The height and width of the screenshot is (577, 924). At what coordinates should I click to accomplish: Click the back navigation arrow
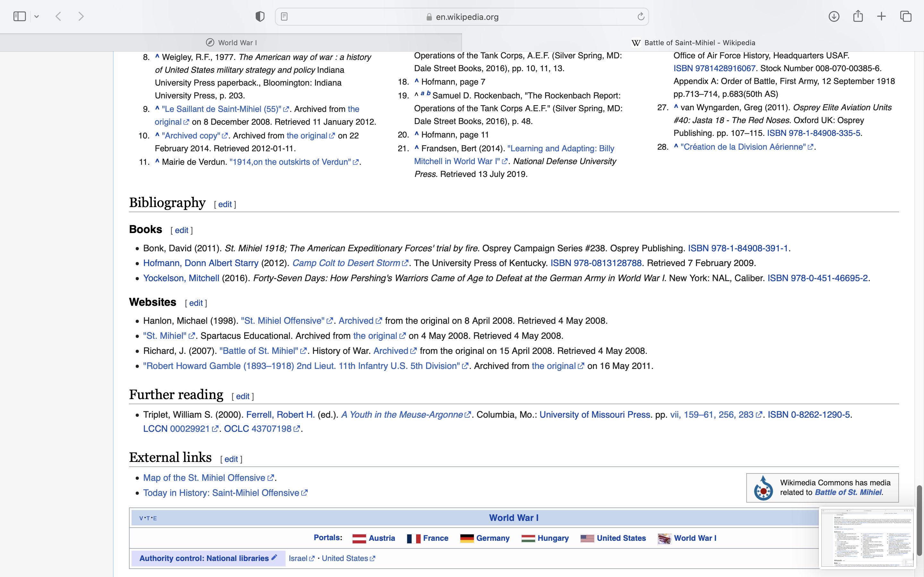(x=58, y=16)
